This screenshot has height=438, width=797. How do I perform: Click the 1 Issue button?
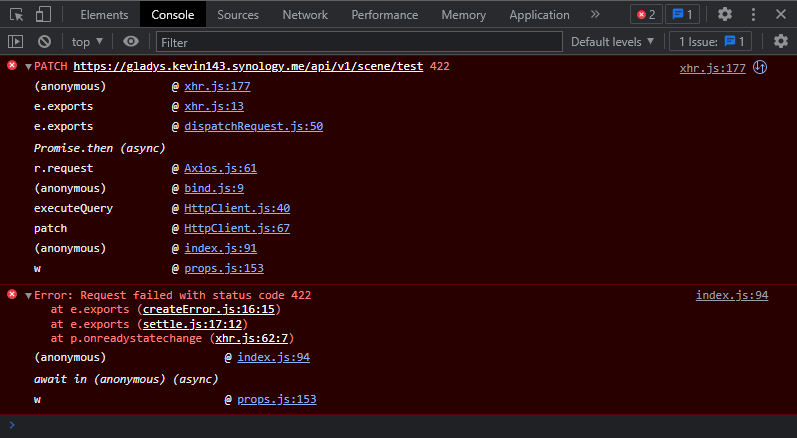[709, 41]
